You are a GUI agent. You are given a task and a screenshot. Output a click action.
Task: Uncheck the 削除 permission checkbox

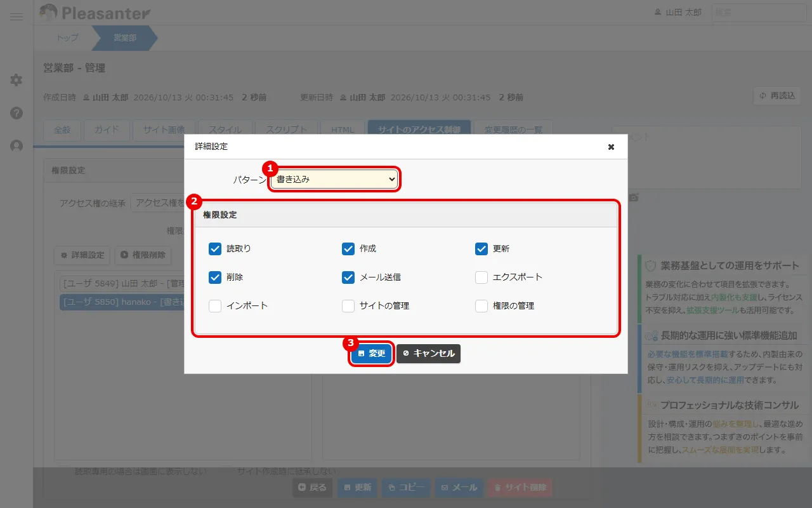pos(215,277)
